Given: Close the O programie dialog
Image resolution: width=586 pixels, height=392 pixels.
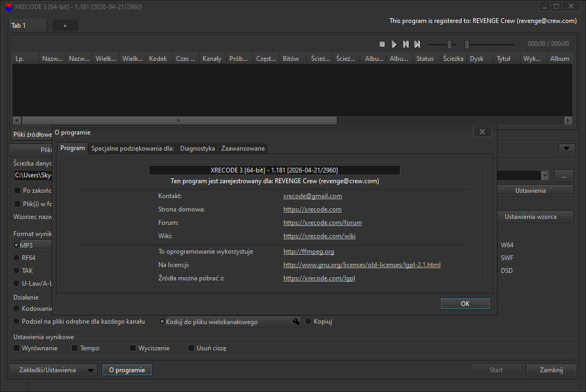Looking at the screenshot, I should [x=482, y=132].
